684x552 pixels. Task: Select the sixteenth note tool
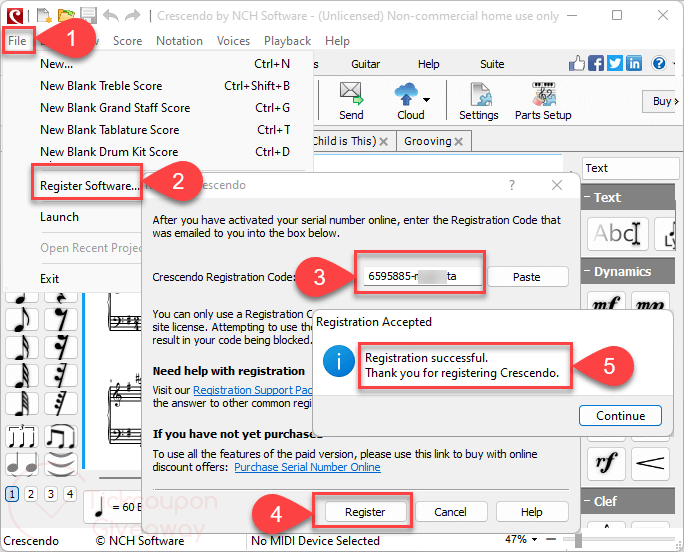tap(22, 347)
